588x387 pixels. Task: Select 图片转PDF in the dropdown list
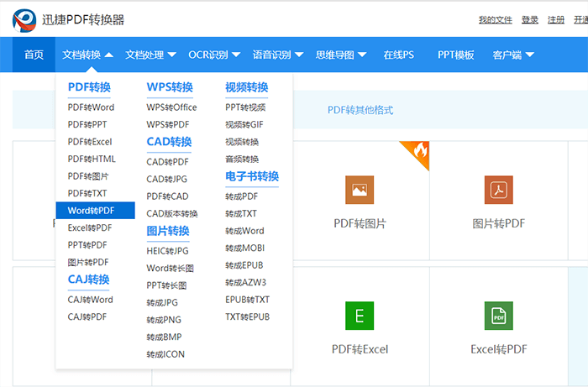(88, 262)
